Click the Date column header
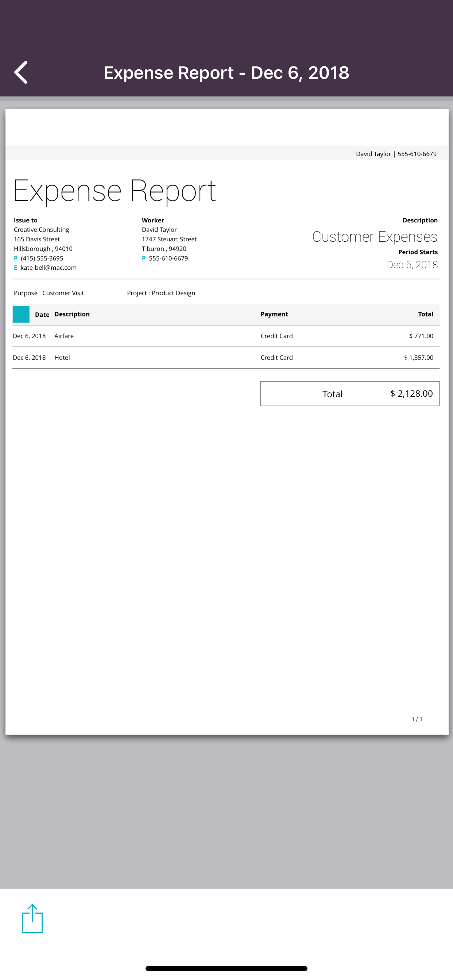The image size is (453, 980). (42, 315)
